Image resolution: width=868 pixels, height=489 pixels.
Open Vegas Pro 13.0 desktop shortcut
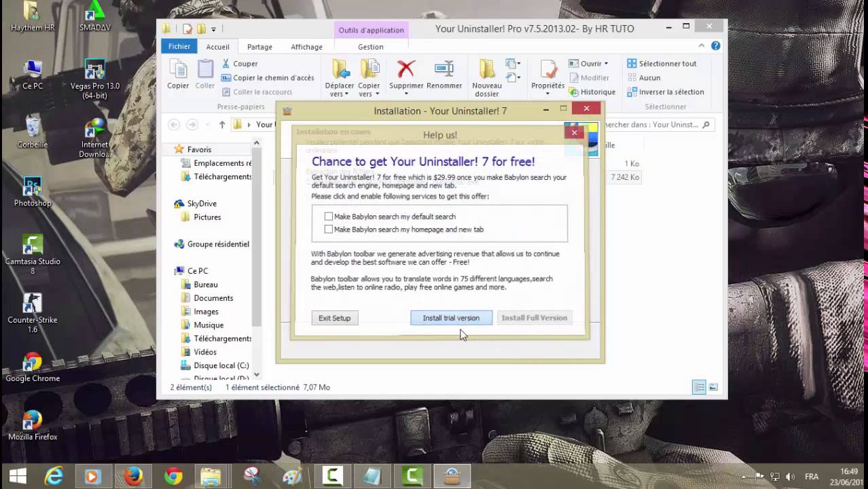click(x=95, y=80)
